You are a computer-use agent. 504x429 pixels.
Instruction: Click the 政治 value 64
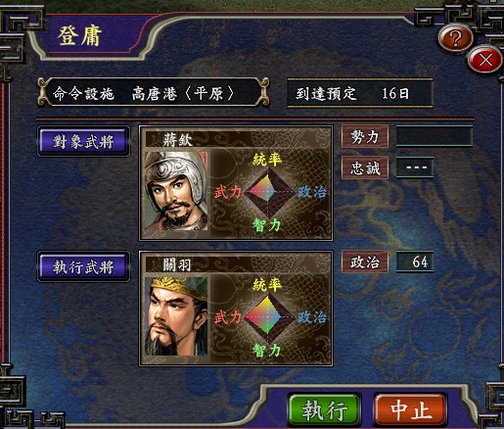tap(415, 262)
